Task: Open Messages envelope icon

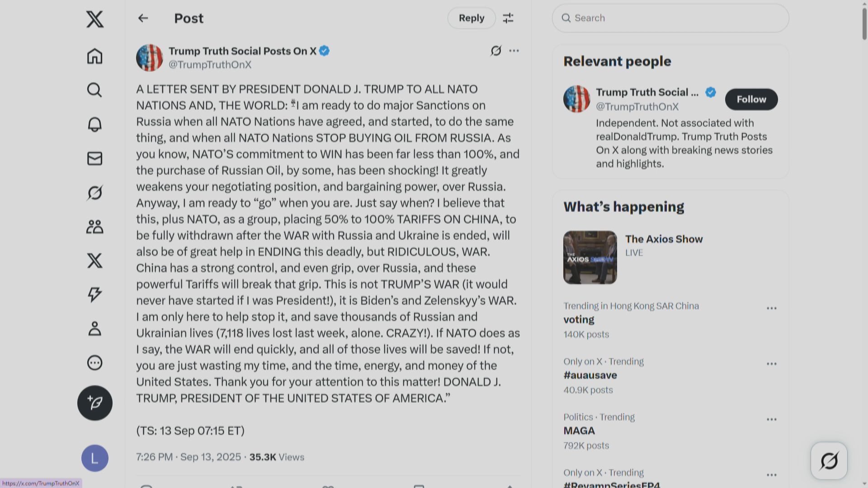Action: [x=94, y=159]
